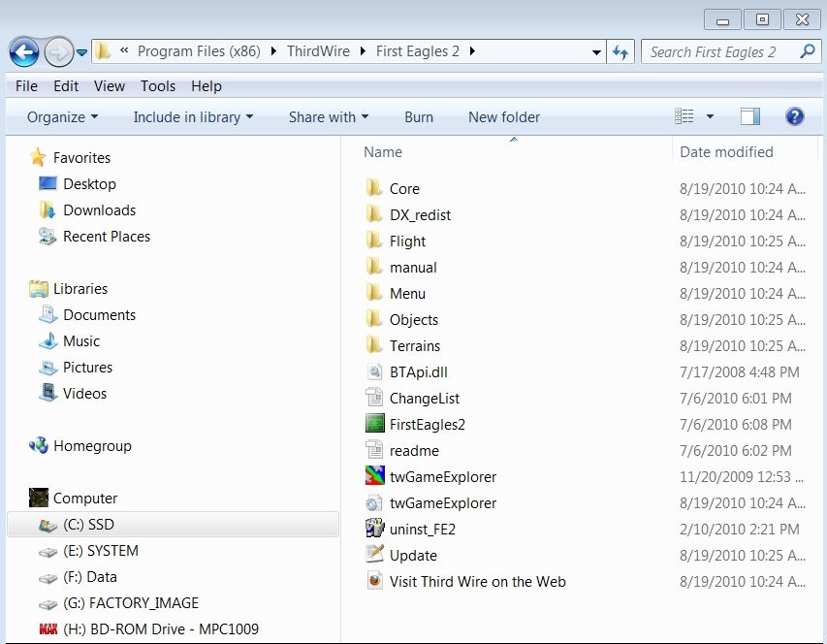Select (F:) Data drive
827x644 pixels.
pyautogui.click(x=89, y=577)
